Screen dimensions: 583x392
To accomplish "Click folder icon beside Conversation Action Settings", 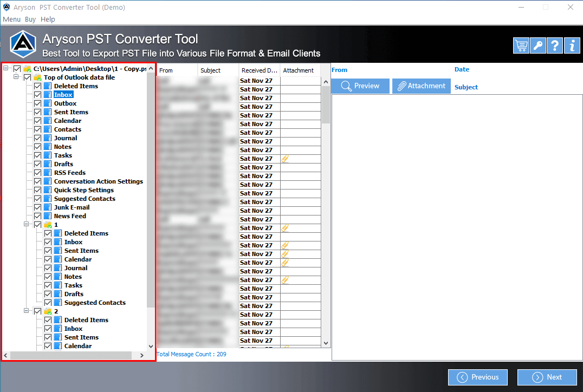I will pyautogui.click(x=48, y=181).
